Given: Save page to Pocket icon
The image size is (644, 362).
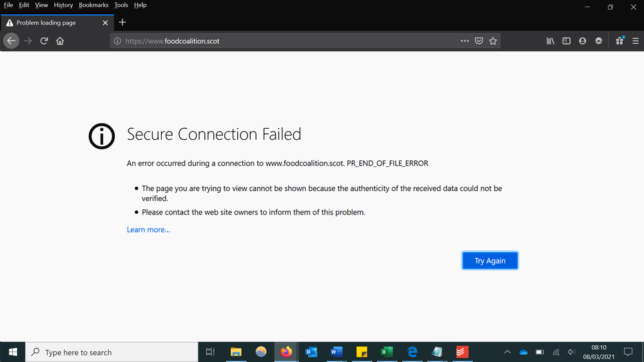Looking at the screenshot, I should point(479,41).
